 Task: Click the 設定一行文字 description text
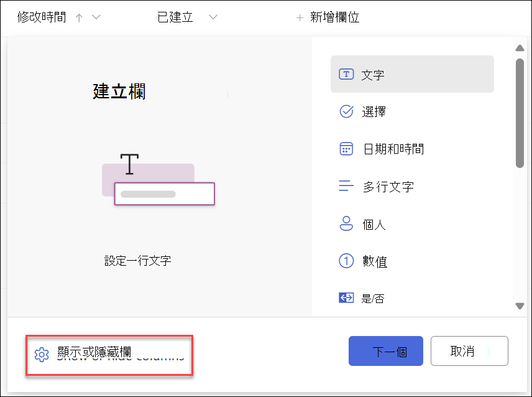click(137, 261)
